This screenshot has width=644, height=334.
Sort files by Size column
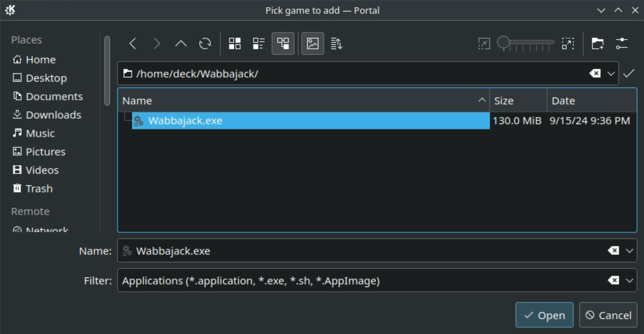pyautogui.click(x=518, y=101)
